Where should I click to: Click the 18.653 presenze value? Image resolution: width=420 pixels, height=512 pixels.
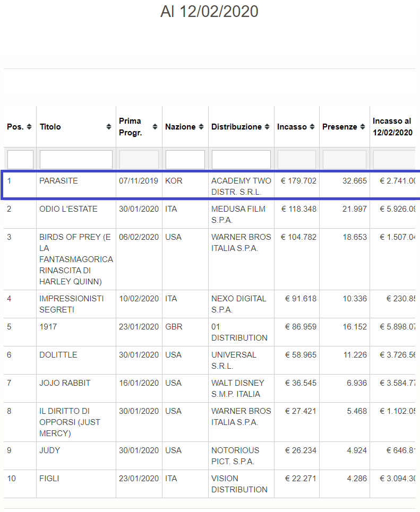[355, 237]
